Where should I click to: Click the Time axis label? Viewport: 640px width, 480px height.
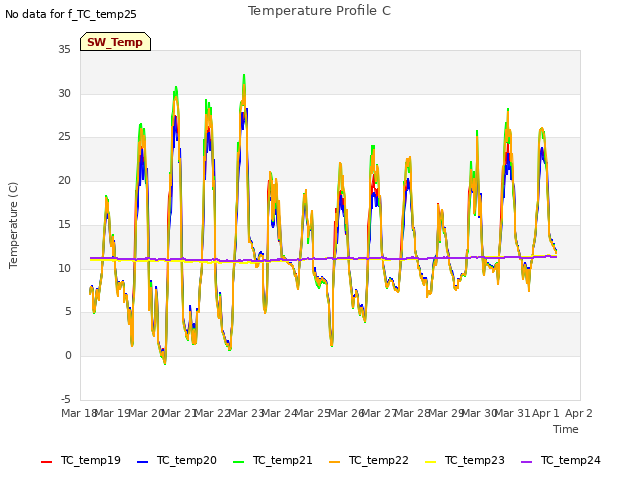566,429
